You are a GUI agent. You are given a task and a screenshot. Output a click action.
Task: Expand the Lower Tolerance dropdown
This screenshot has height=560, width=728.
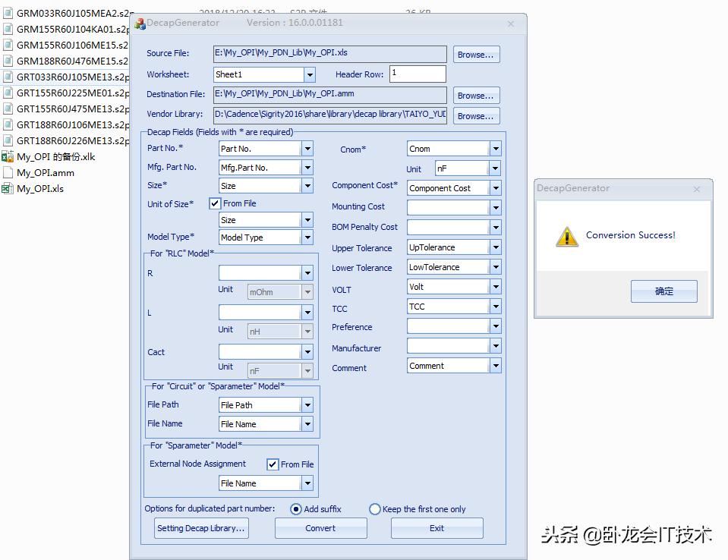[496, 267]
